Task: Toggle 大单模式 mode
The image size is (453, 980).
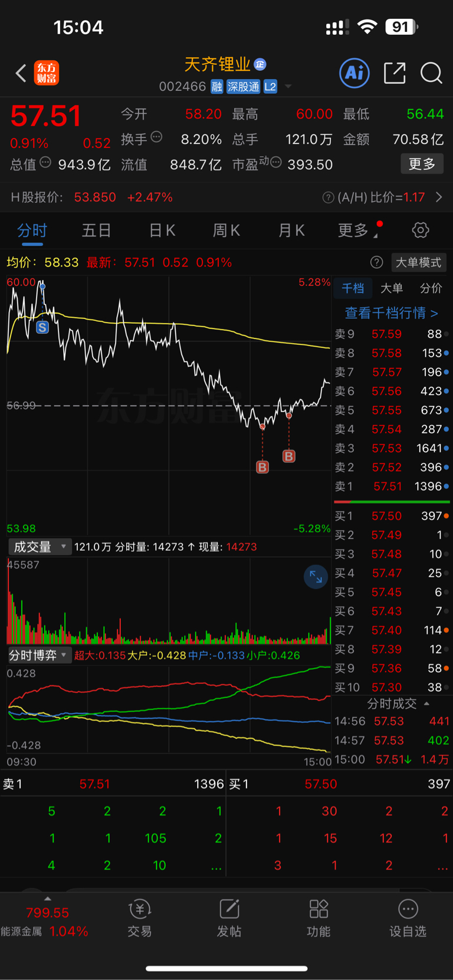Action: pos(418,262)
